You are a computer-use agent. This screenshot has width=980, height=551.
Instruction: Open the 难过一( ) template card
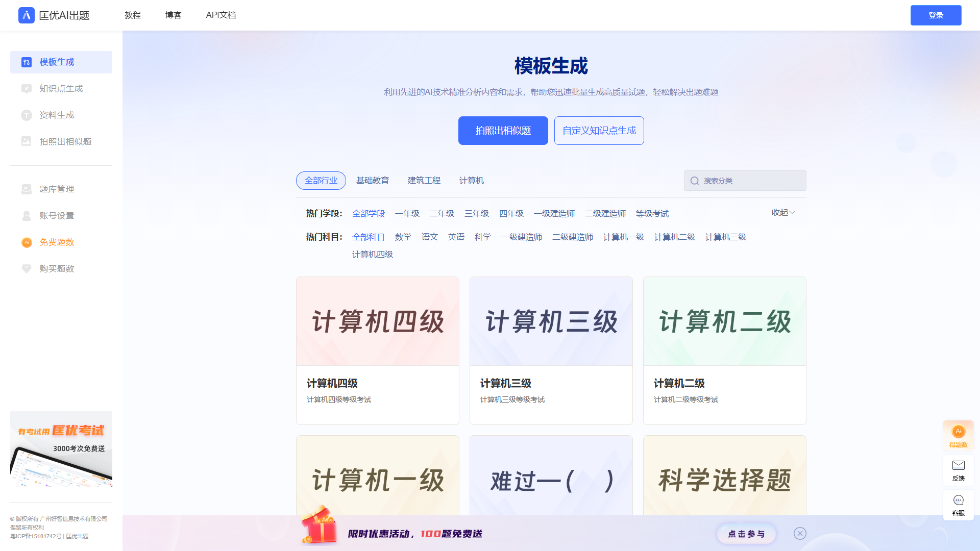(551, 475)
